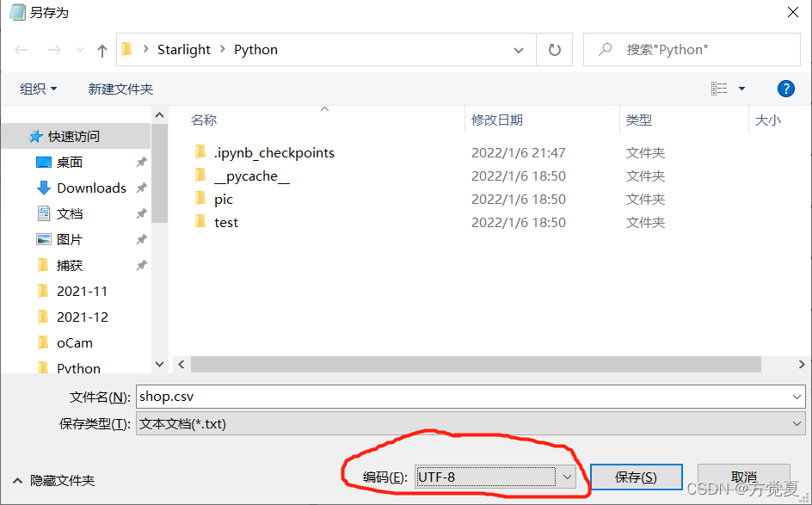Click the star icon beside 快速访问
Screen dimensions: 812x505
pyautogui.click(x=36, y=136)
